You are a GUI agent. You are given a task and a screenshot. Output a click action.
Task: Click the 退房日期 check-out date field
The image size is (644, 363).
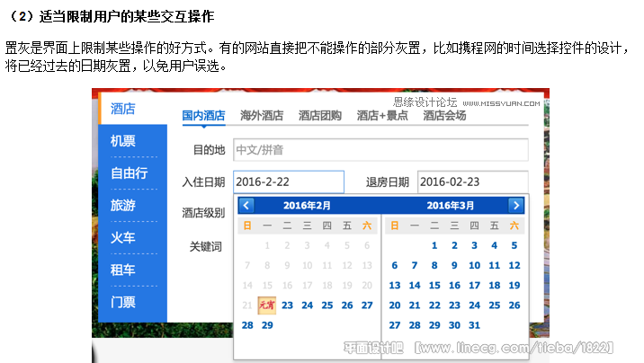click(x=473, y=181)
